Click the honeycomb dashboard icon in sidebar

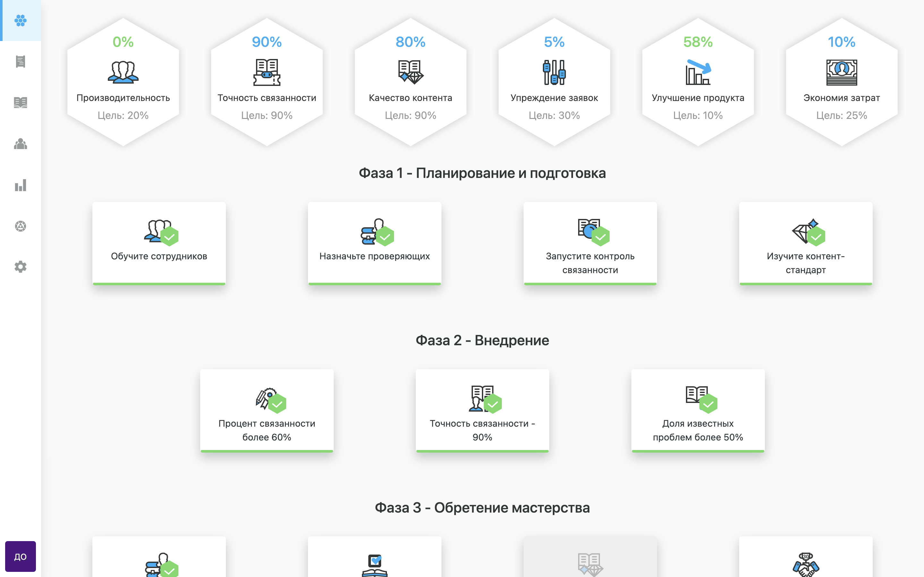pyautogui.click(x=21, y=21)
